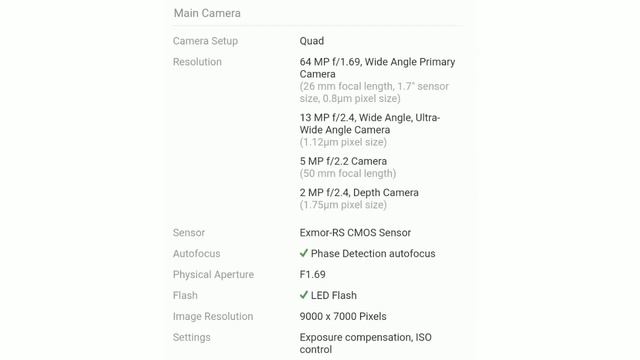
Task: Select the 13 MP Ultra-Wide Angle Camera text
Action: coord(370,124)
